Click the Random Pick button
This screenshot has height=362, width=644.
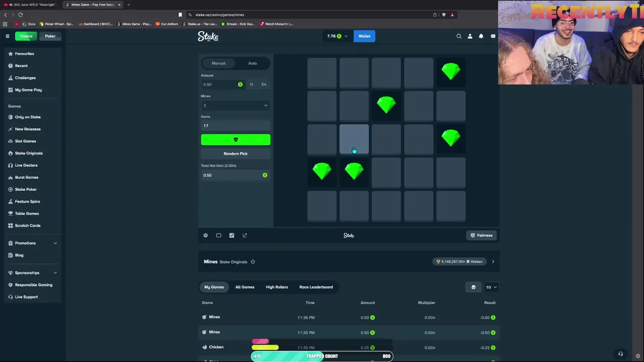(x=235, y=154)
